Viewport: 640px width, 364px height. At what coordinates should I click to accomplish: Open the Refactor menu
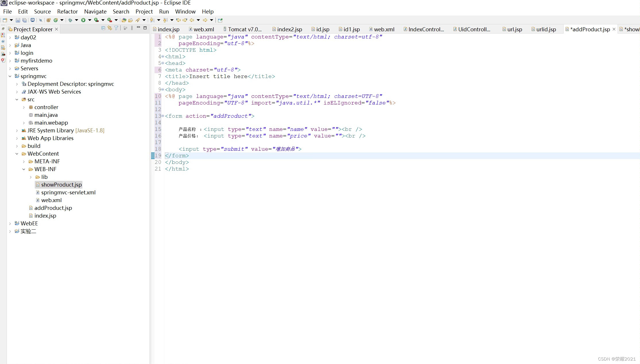(68, 11)
